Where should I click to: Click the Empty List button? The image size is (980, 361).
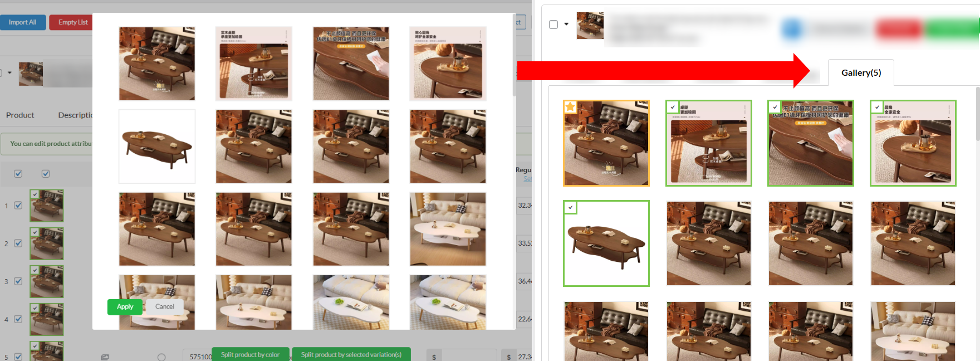click(72, 22)
